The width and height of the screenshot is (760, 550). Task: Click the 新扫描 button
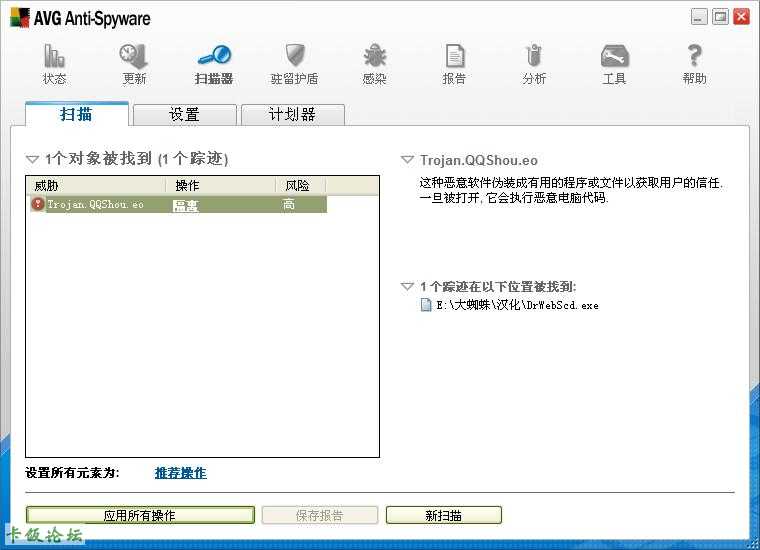[x=443, y=515]
